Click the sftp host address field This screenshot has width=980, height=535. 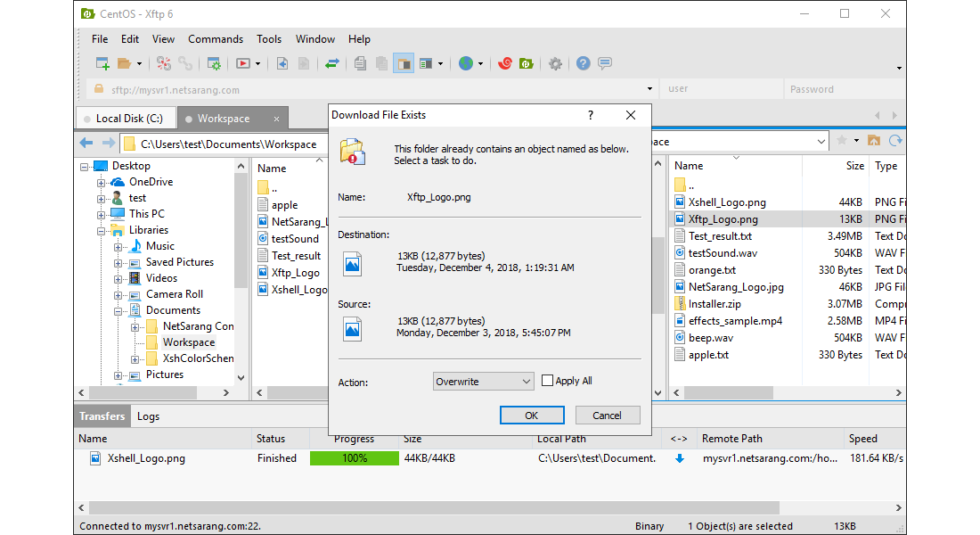[372, 89]
